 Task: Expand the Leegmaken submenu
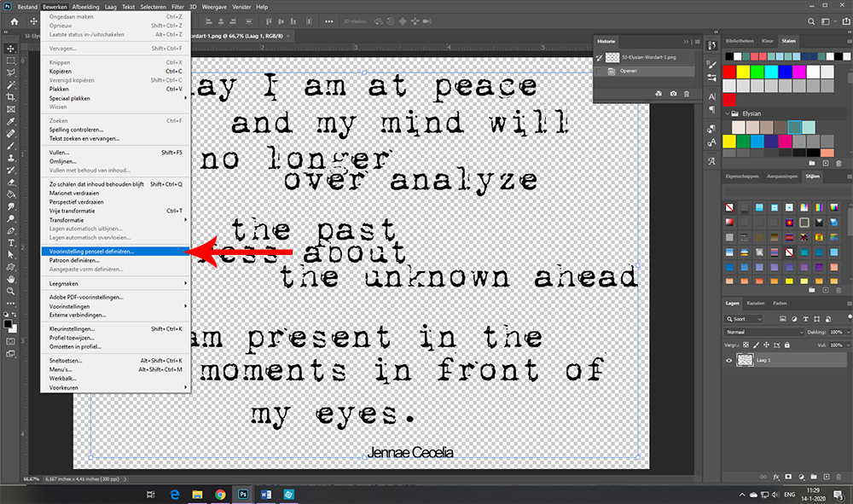(x=115, y=284)
